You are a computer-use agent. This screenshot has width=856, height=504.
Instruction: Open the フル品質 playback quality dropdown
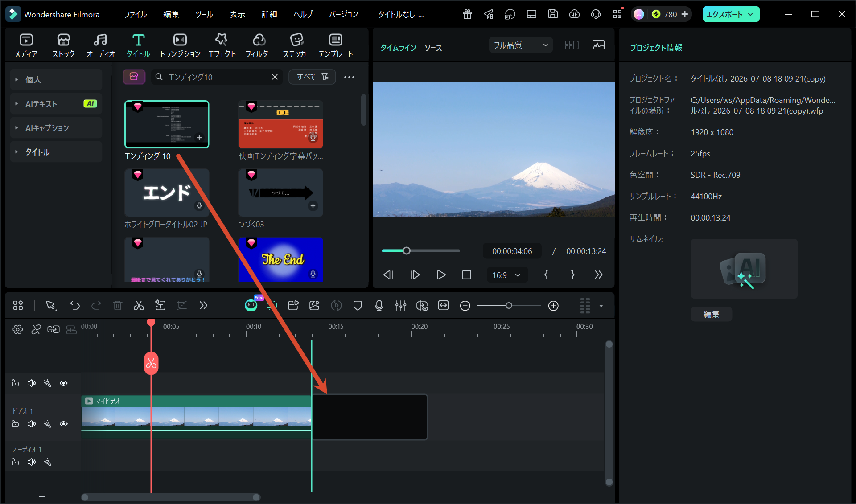[x=521, y=45]
